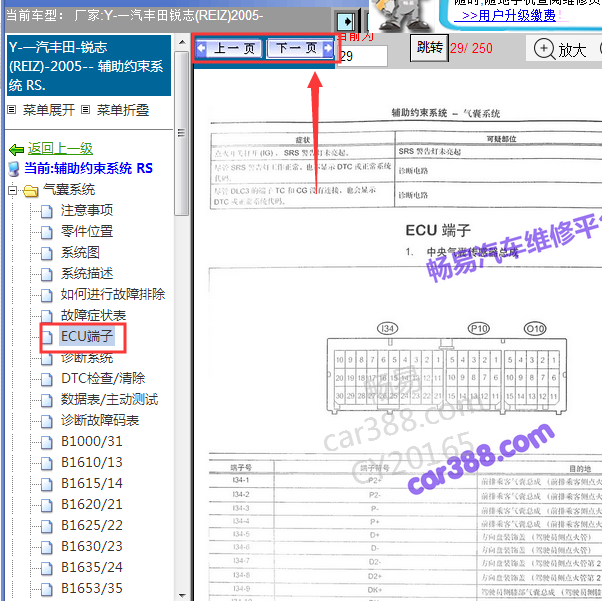Screen dimensions: 602x601
Task: Open the 系统描述 tree item
Action: coord(87,273)
